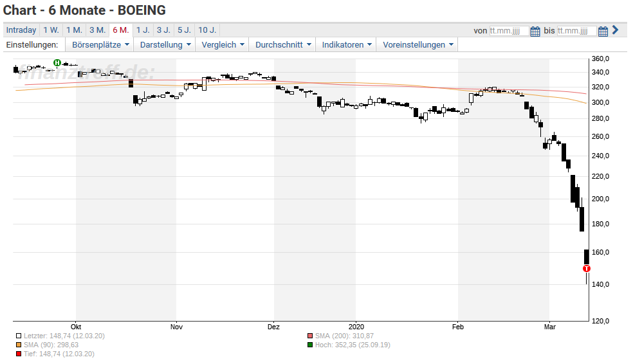Click the white Letzter legend swatch

[x=19, y=336]
